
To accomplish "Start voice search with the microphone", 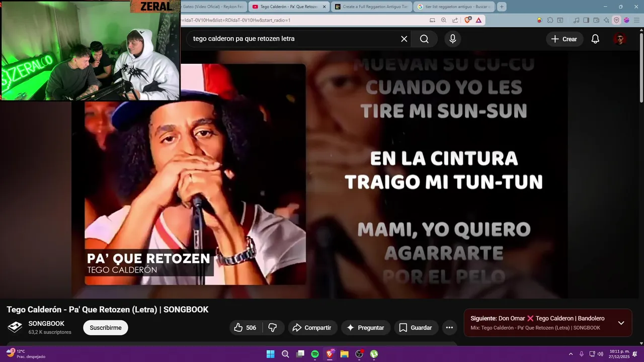I will [453, 39].
